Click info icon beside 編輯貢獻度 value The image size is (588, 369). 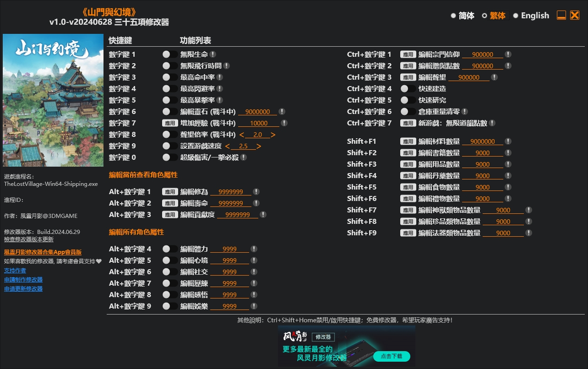click(263, 215)
